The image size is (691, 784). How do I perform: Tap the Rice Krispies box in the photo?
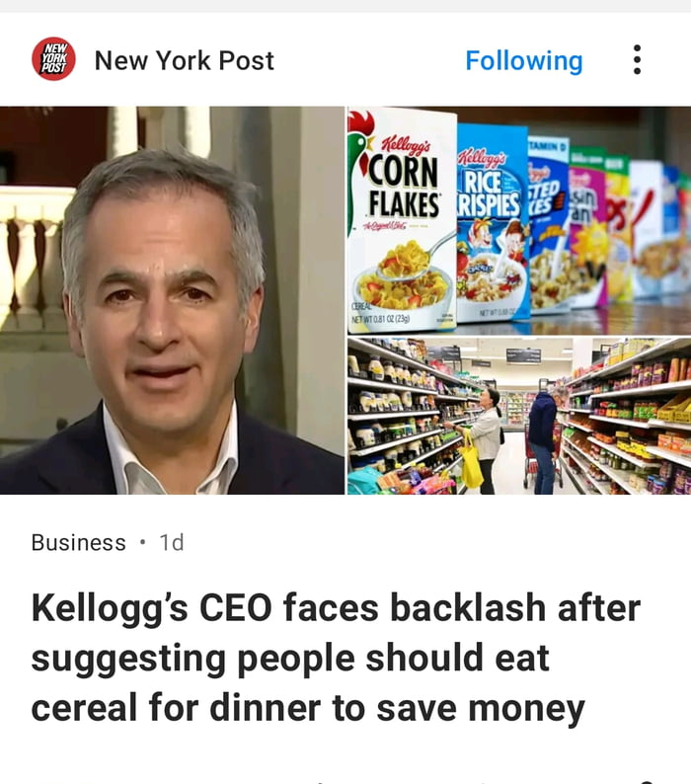tap(493, 222)
